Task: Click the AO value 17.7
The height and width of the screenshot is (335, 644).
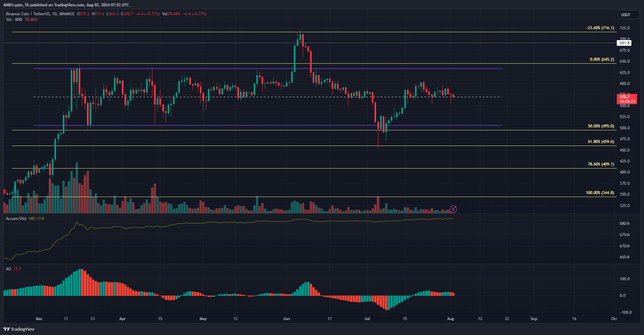Action: point(17,269)
